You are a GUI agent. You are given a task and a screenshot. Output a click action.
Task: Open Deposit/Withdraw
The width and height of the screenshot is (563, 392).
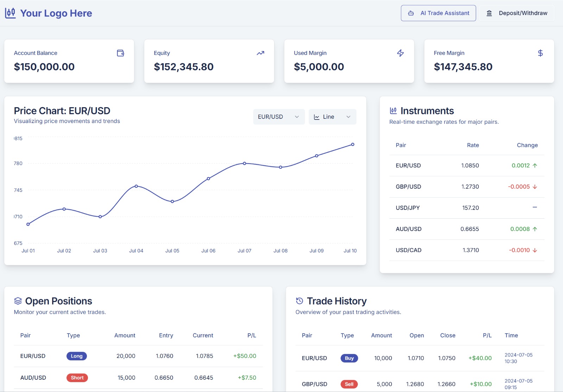click(x=517, y=13)
